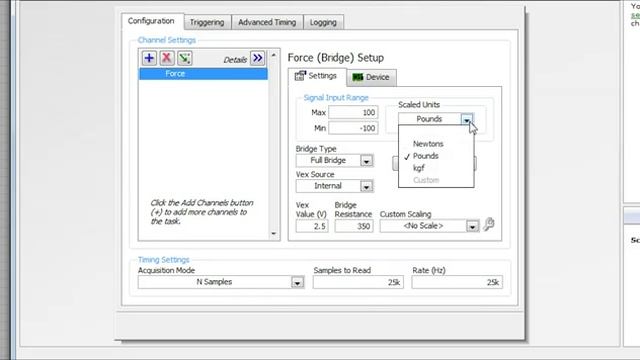Open the Advanced Timing tab
The image size is (640, 360).
(267, 22)
